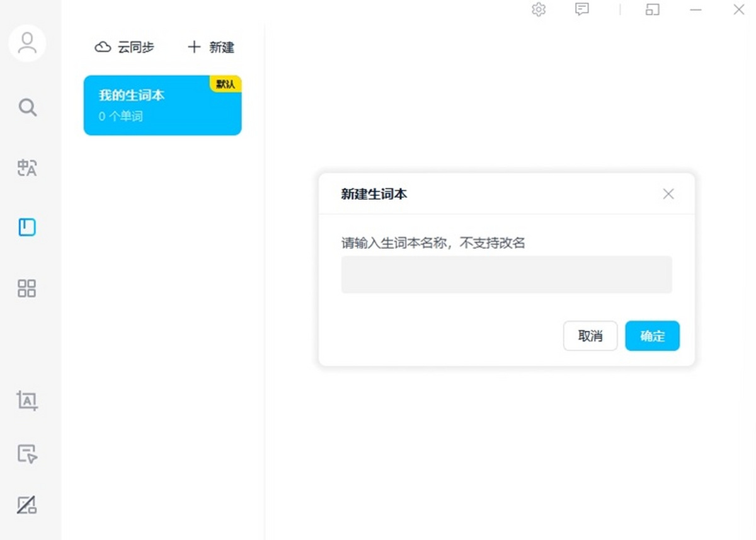Viewport: 756px width, 540px height.
Task: Minimize the application window
Action: pos(696,9)
